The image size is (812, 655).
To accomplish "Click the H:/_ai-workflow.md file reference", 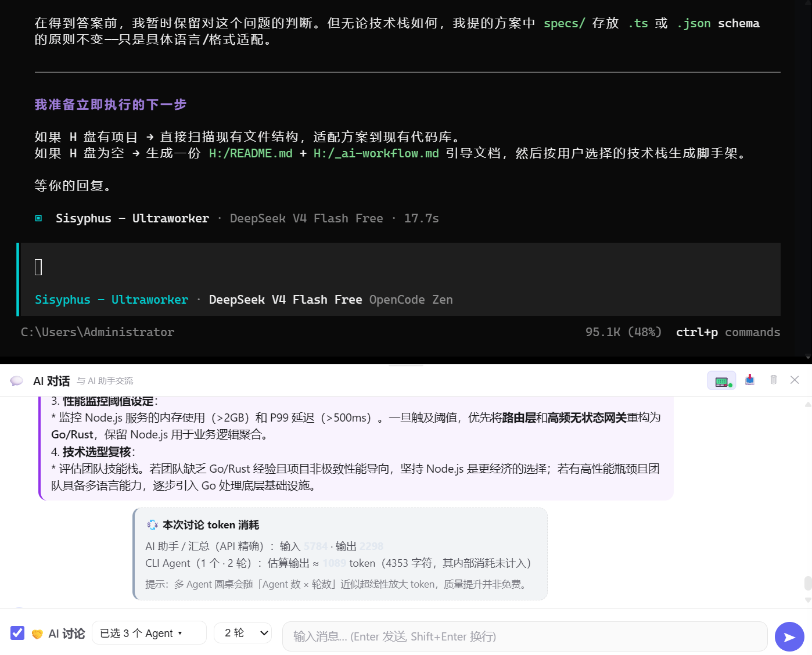I will click(x=376, y=153).
